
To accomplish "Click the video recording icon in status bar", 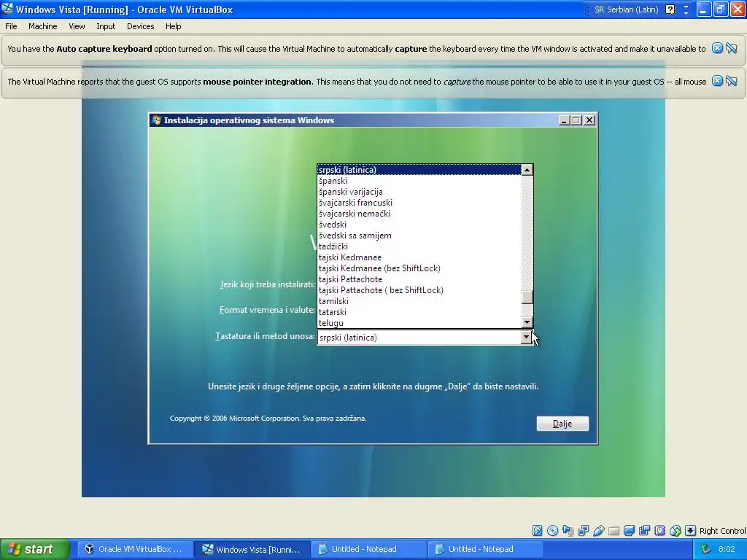I will (645, 531).
